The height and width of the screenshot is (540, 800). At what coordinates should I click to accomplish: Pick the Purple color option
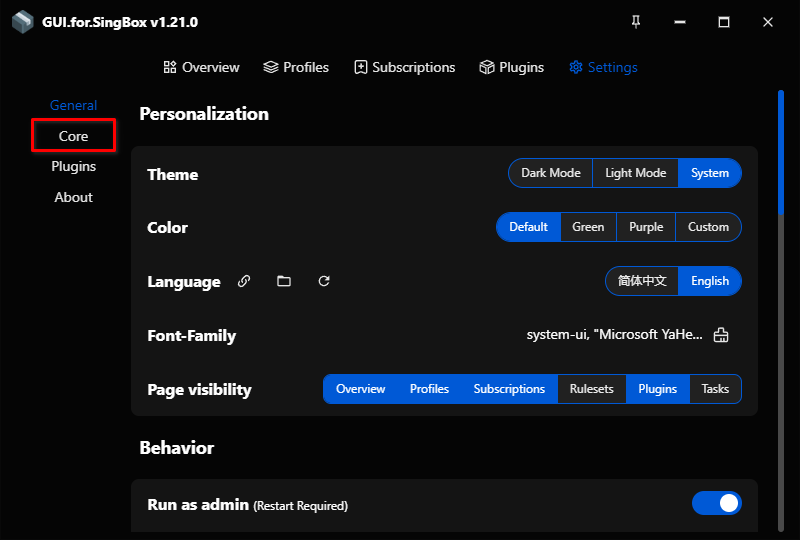646,227
